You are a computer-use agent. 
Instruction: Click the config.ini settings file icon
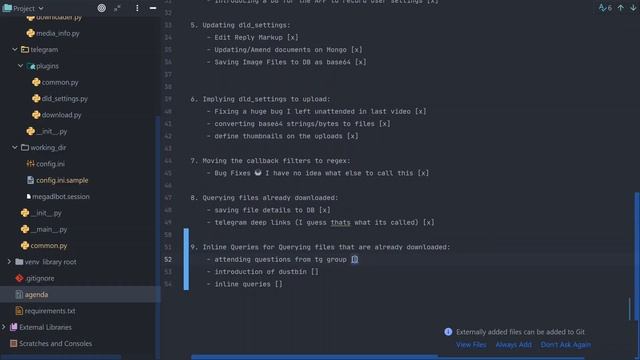point(31,164)
